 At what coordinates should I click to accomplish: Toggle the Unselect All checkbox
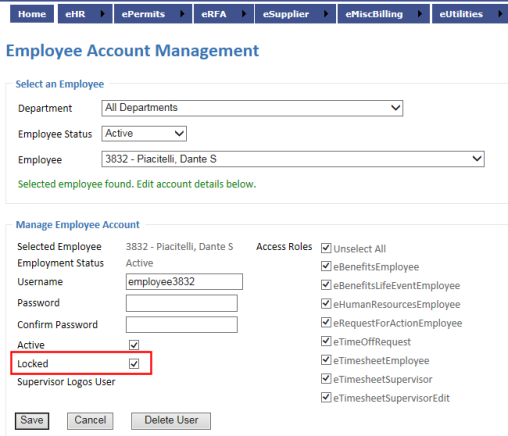326,248
